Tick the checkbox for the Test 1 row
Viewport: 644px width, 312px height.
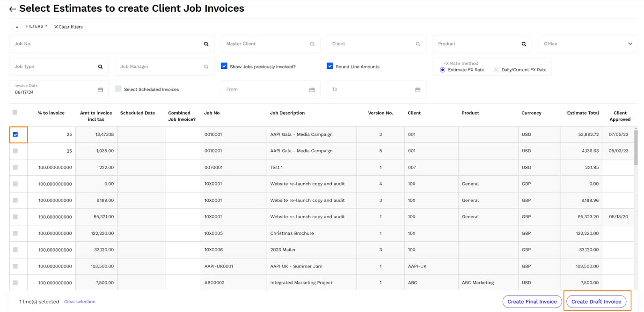click(15, 167)
